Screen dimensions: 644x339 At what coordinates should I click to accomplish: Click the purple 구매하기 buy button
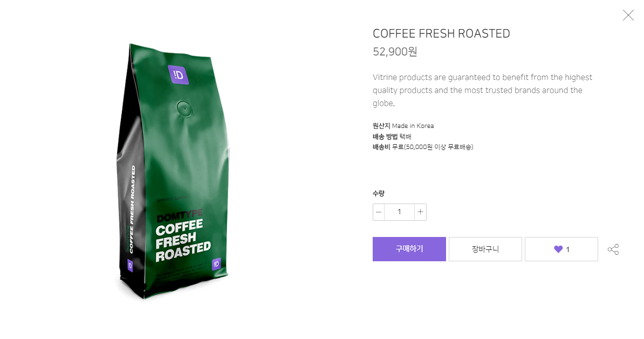(409, 249)
